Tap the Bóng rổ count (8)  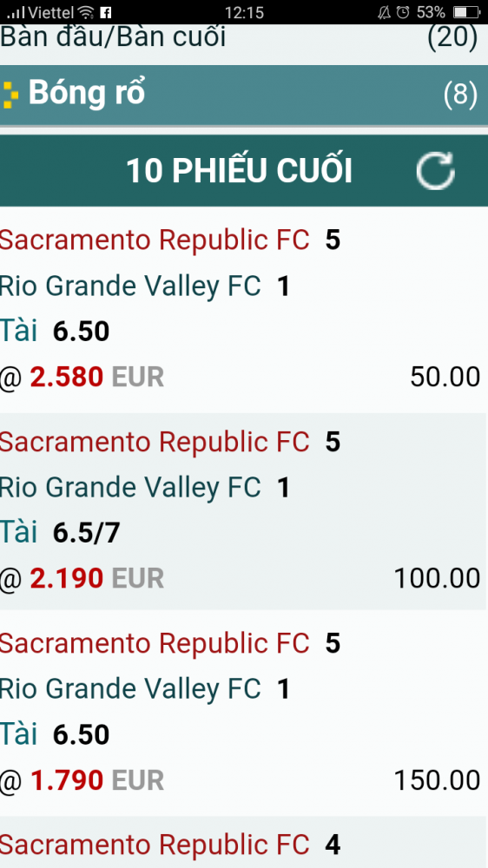(x=459, y=94)
